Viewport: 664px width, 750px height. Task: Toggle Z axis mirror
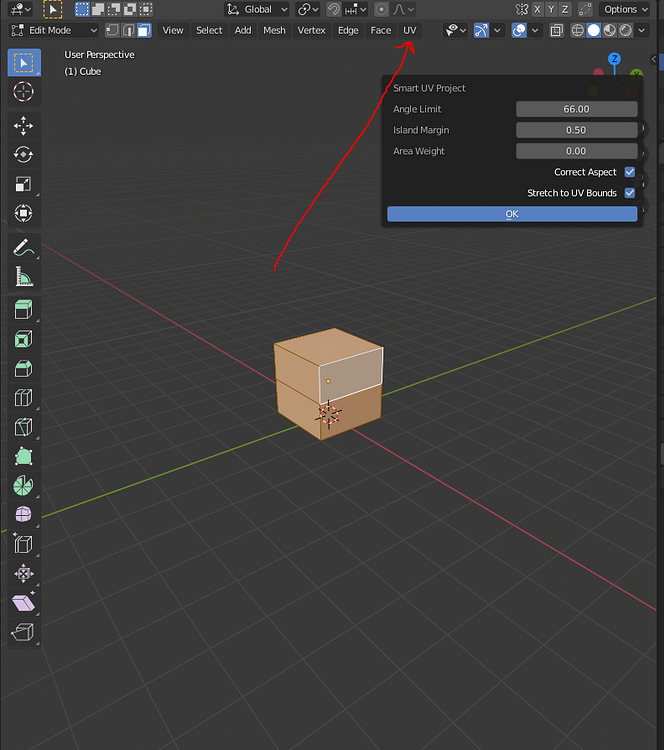pos(565,9)
